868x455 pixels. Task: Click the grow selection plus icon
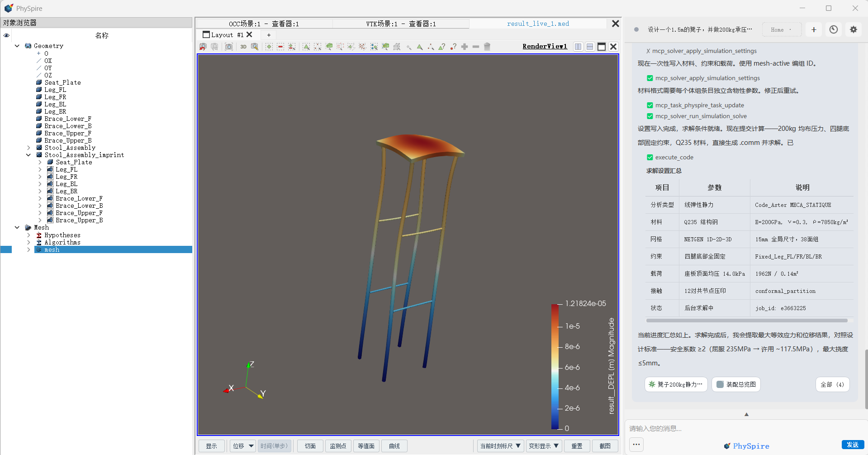click(x=465, y=47)
